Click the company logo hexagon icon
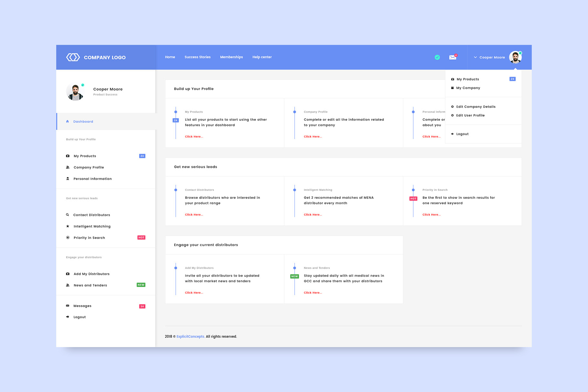 [x=73, y=57]
